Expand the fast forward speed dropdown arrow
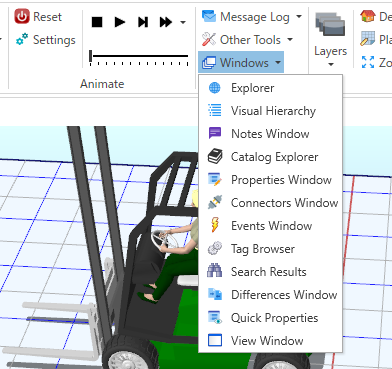392x369 pixels. (x=183, y=23)
